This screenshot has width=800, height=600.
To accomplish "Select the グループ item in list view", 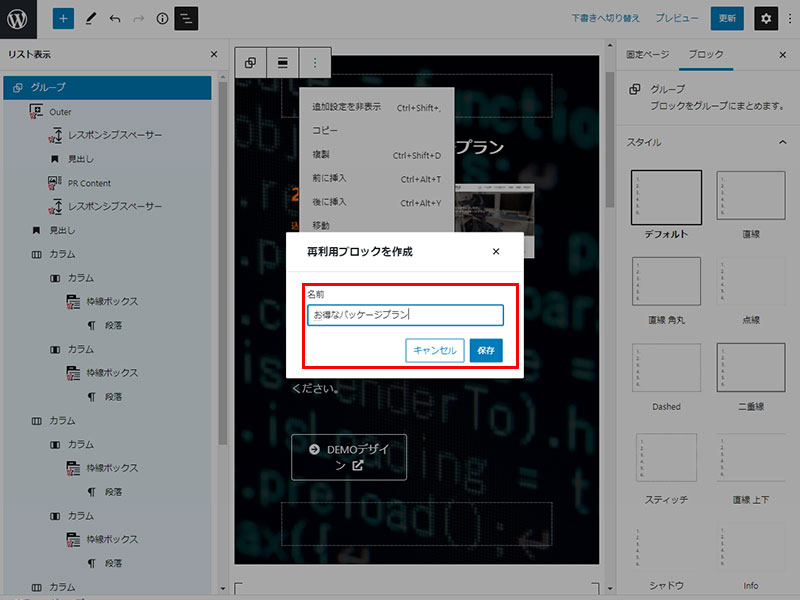I will [48, 88].
